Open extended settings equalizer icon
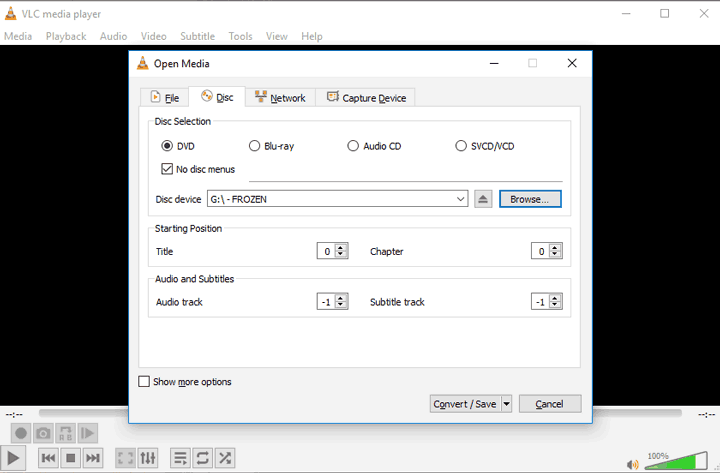The height and width of the screenshot is (473, 720). (148, 458)
